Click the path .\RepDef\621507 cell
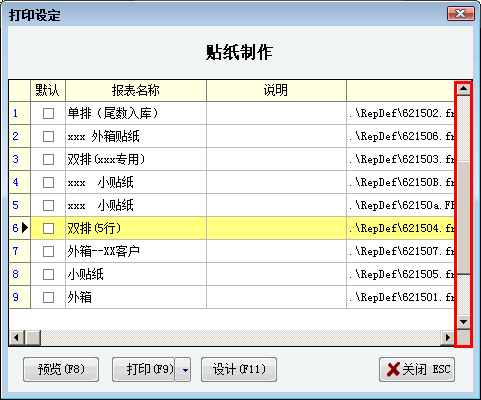The height and width of the screenshot is (400, 481). click(401, 251)
